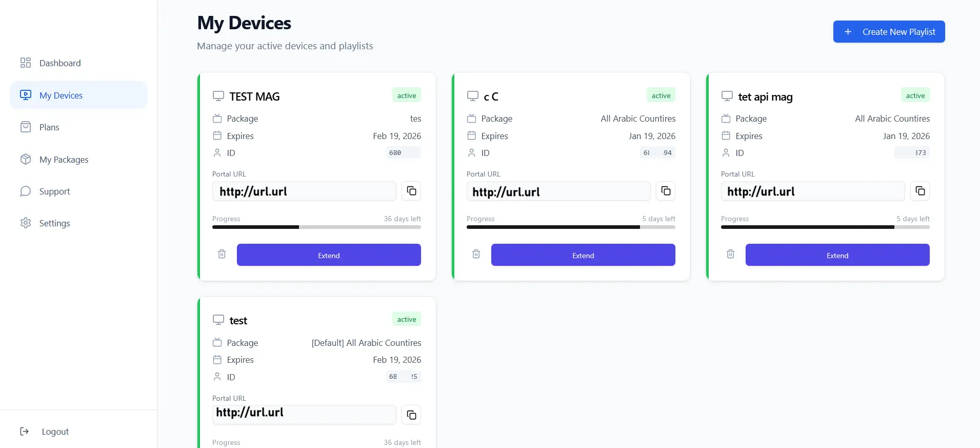Extend the TEST MAG subscription

click(x=329, y=255)
